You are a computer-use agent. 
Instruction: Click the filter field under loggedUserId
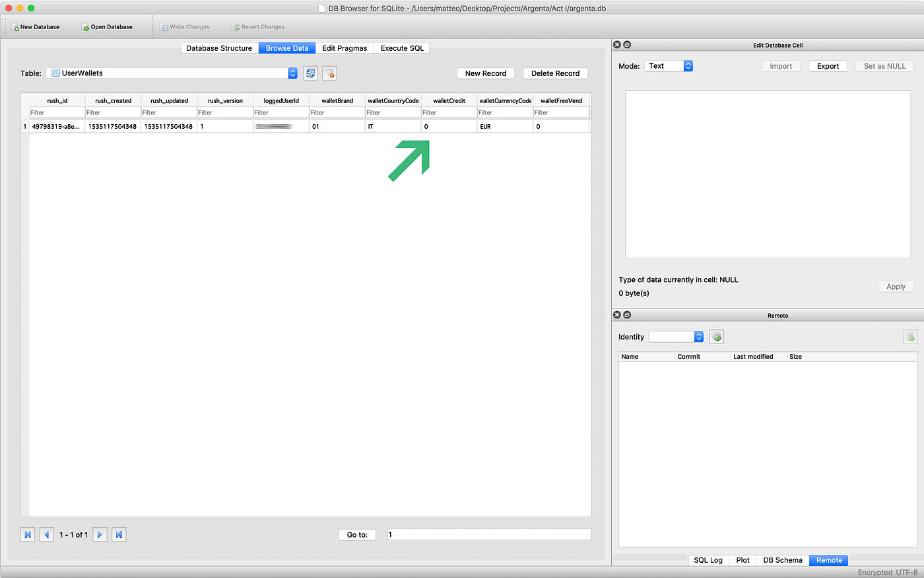click(281, 112)
